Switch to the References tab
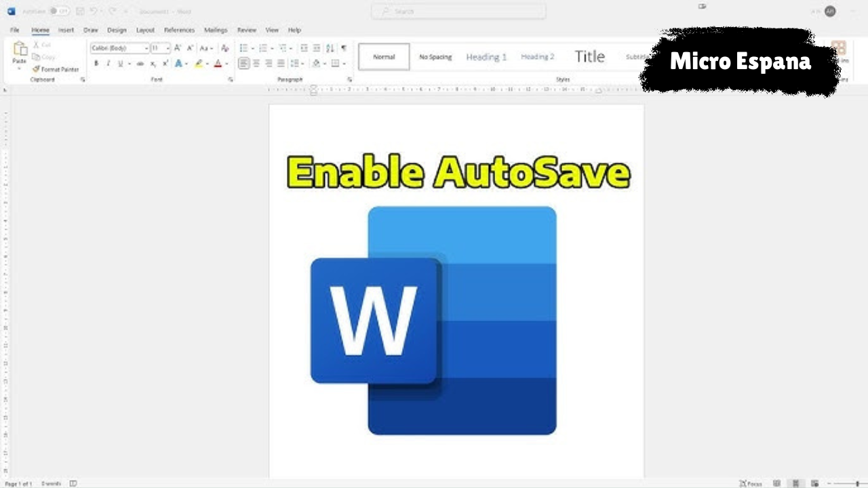The image size is (868, 488). [179, 30]
